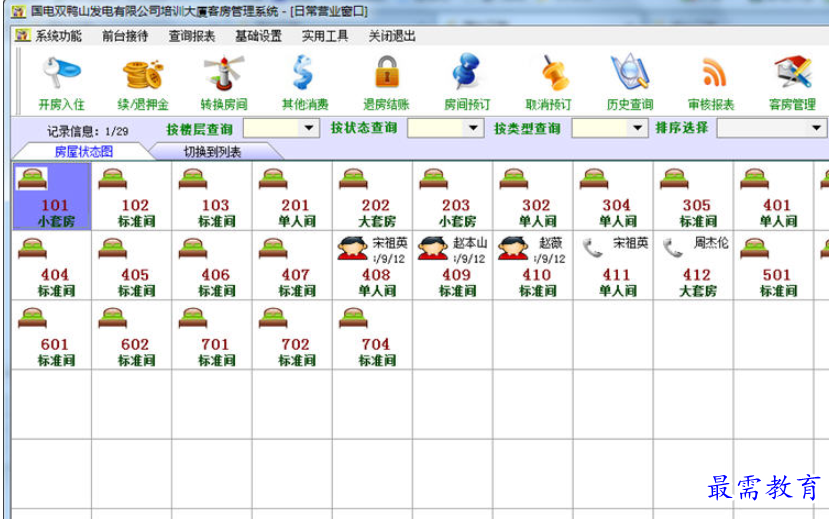The image size is (829, 519).
Task: Click the bed icon of room 501
Action: pos(754,248)
